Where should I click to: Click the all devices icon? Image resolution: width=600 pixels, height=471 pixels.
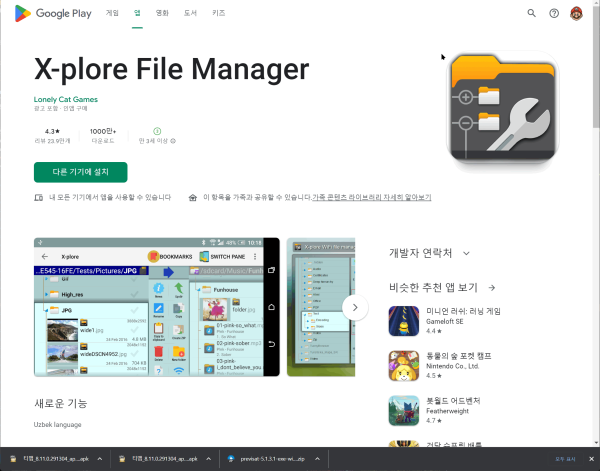39,197
